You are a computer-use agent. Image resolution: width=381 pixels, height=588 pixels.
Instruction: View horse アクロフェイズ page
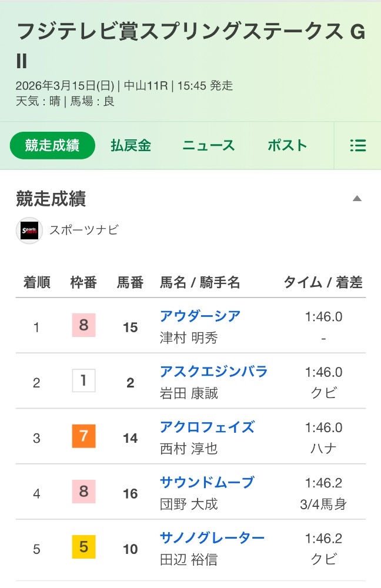click(207, 427)
